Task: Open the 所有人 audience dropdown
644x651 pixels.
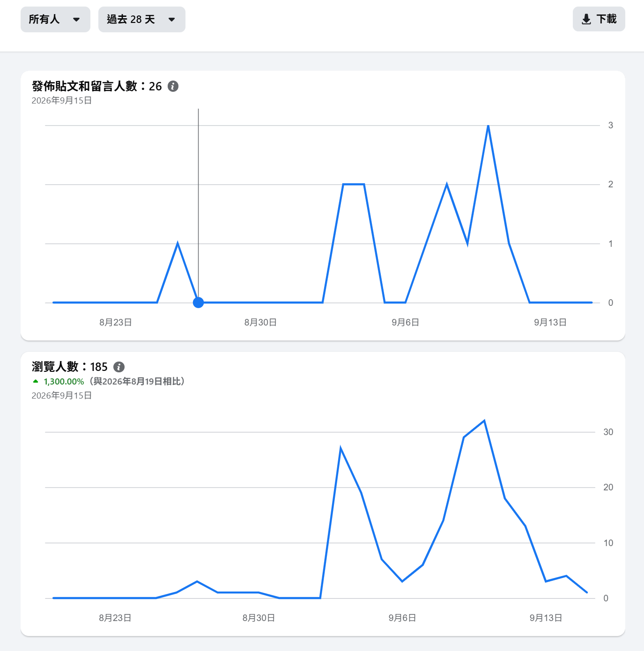Action: (x=55, y=19)
